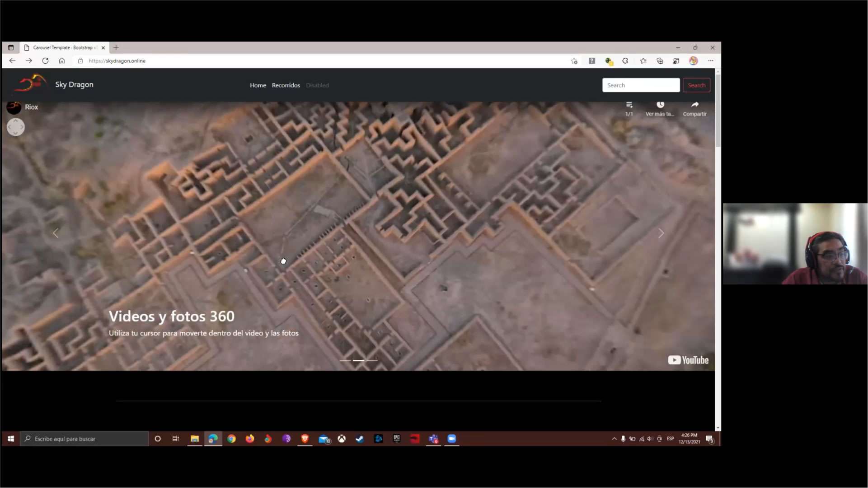The image size is (868, 488).
Task: Add page to favorites star icon
Action: (x=574, y=61)
